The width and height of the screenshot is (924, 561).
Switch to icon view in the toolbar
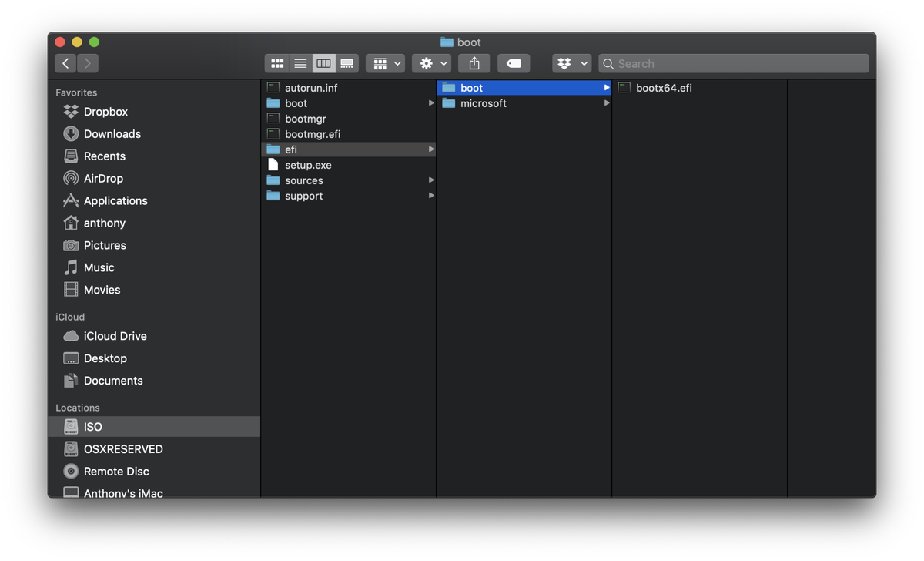[x=277, y=63]
